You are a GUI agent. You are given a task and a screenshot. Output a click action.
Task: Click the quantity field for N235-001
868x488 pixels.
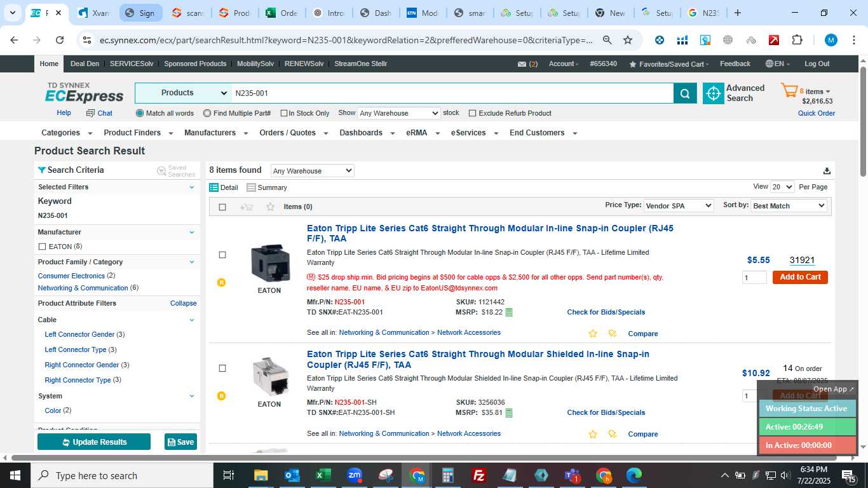tap(754, 278)
